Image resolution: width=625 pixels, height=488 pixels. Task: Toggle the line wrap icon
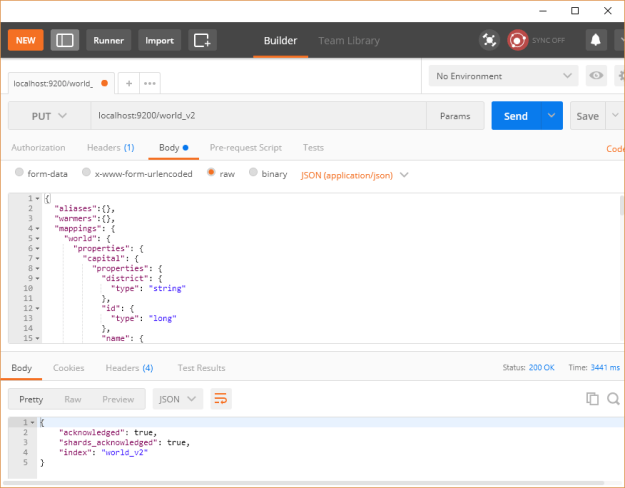click(x=221, y=399)
